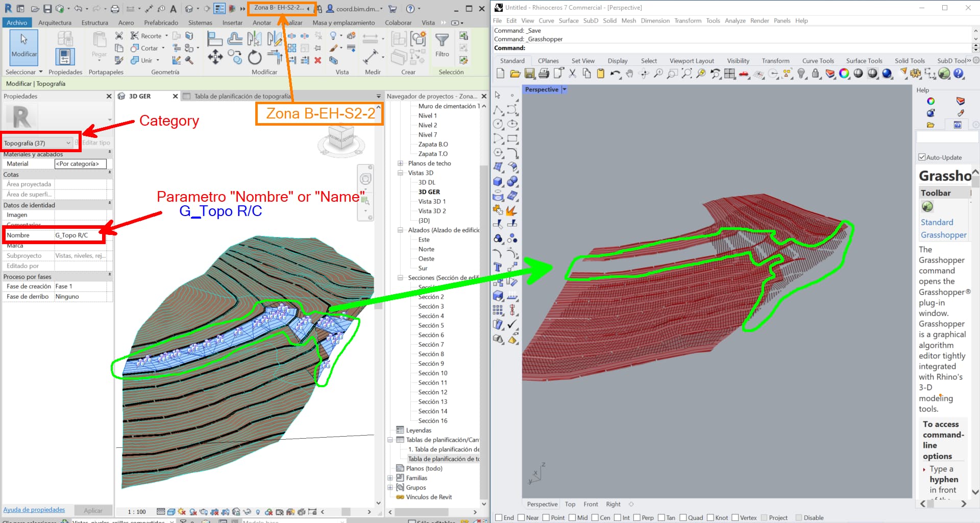Open the Text tool in Rhino sidebar
This screenshot has height=523, width=980.
click(497, 267)
